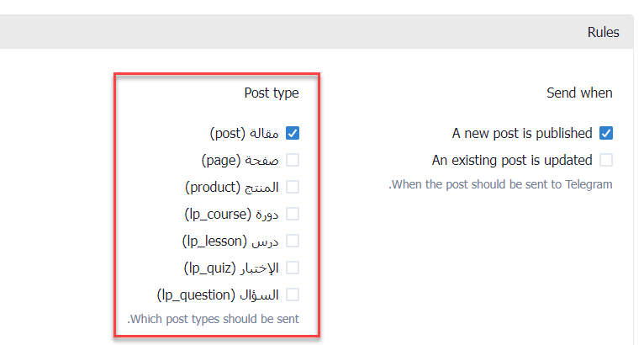Screen dimensions: 644x345
Task: Click the 'Send when' heading
Action: [x=579, y=93]
